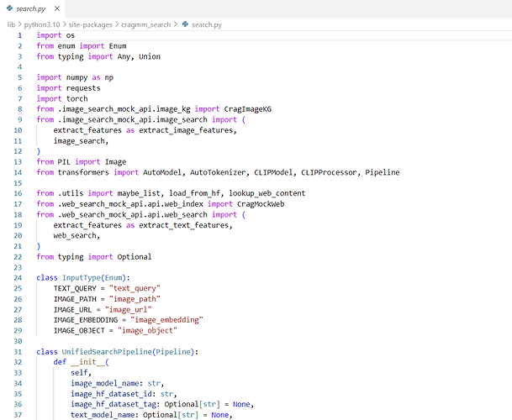Click "PIL" on line 13
The width and height of the screenshot is (512, 420).
pos(64,162)
